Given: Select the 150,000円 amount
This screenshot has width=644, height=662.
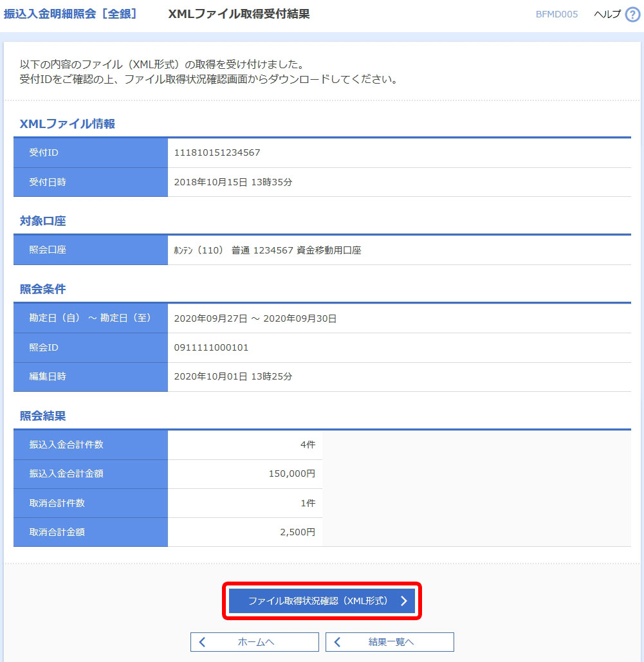Looking at the screenshot, I should (x=292, y=474).
